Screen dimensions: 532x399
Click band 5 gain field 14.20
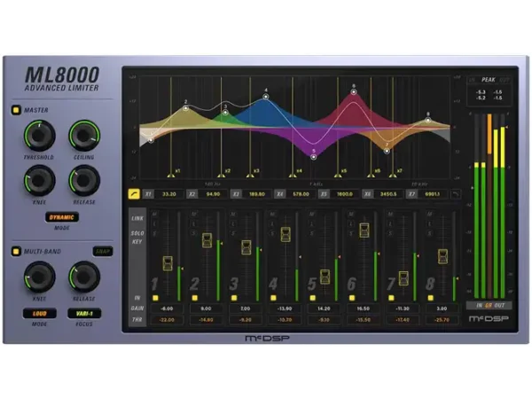324,309
